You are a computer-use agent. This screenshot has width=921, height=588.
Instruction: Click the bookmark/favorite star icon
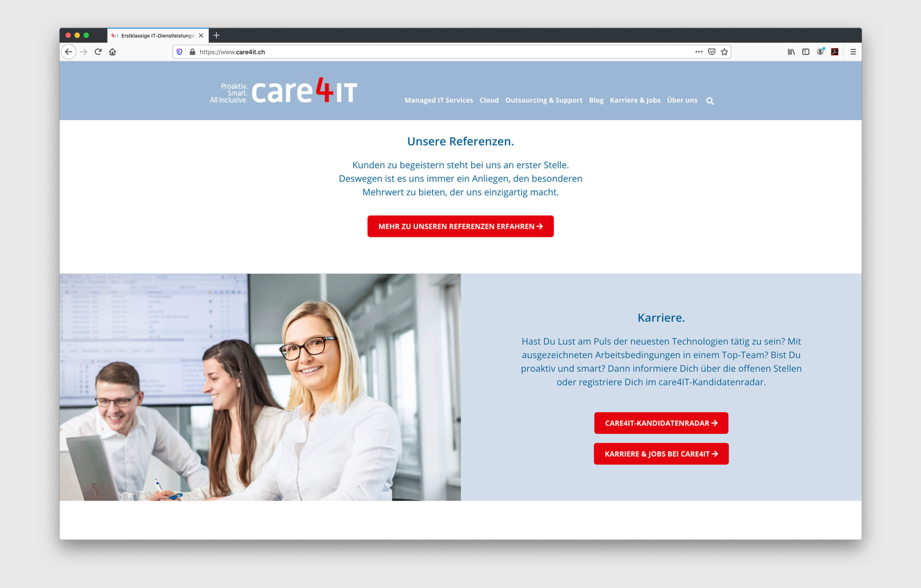(724, 52)
